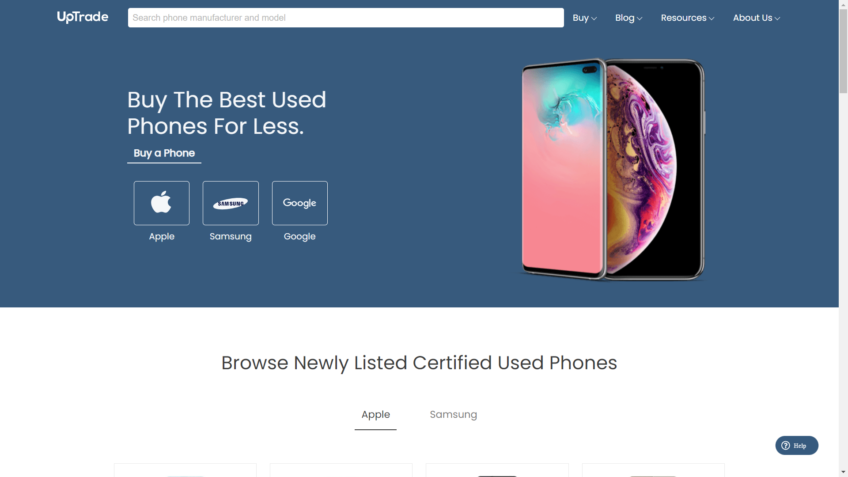Click the Apple logo icon box

(x=161, y=203)
